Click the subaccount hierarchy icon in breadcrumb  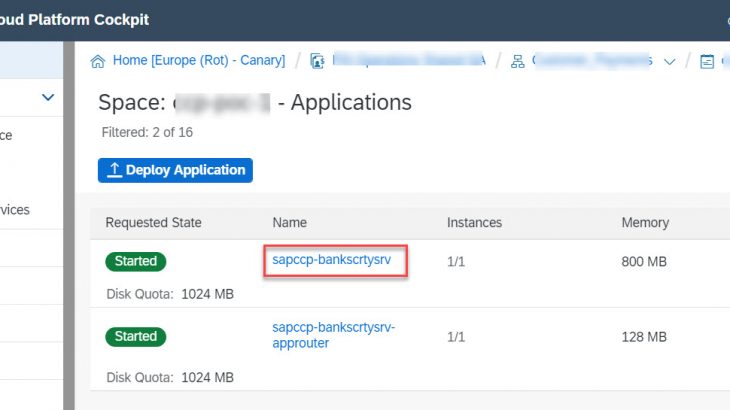click(x=517, y=61)
